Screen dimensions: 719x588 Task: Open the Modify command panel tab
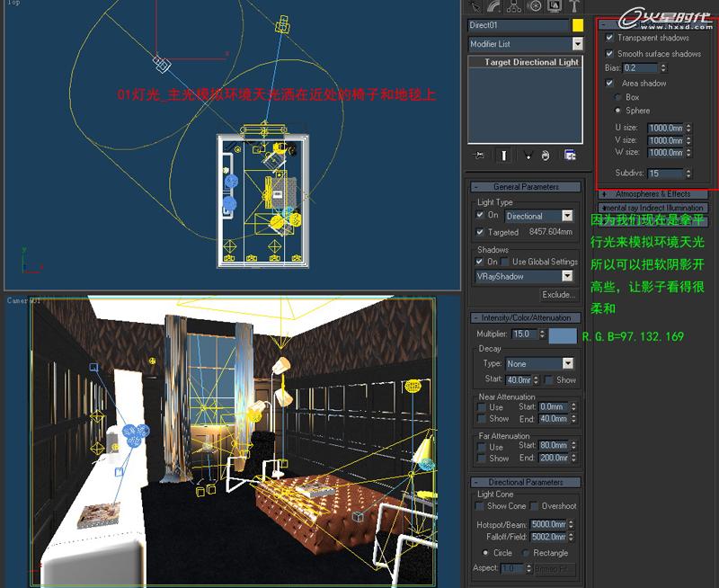(x=494, y=6)
